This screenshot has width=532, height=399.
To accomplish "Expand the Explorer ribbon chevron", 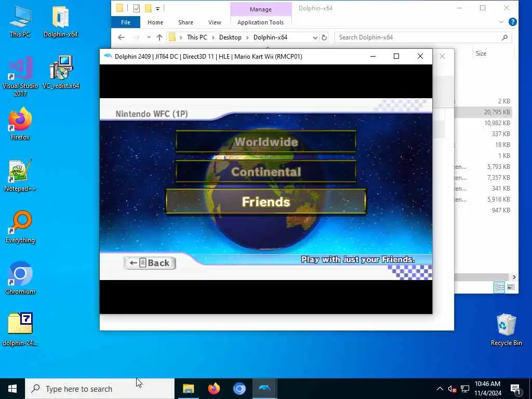I will tap(501, 22).
